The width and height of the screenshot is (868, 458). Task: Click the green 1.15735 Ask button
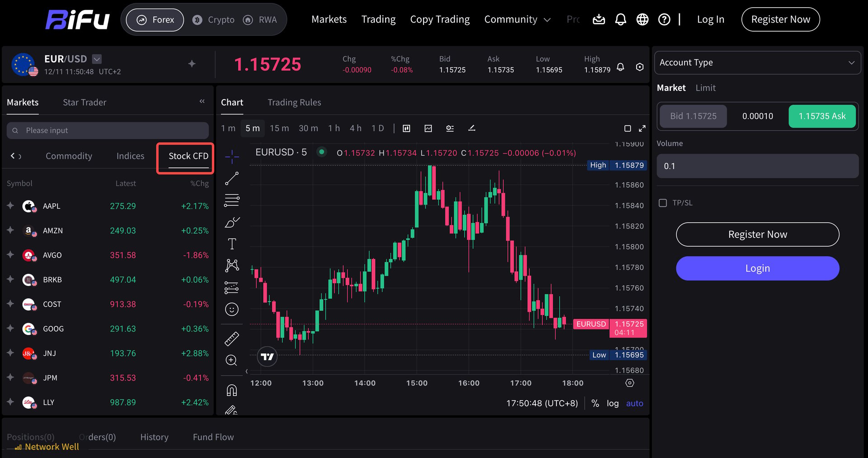pos(822,116)
